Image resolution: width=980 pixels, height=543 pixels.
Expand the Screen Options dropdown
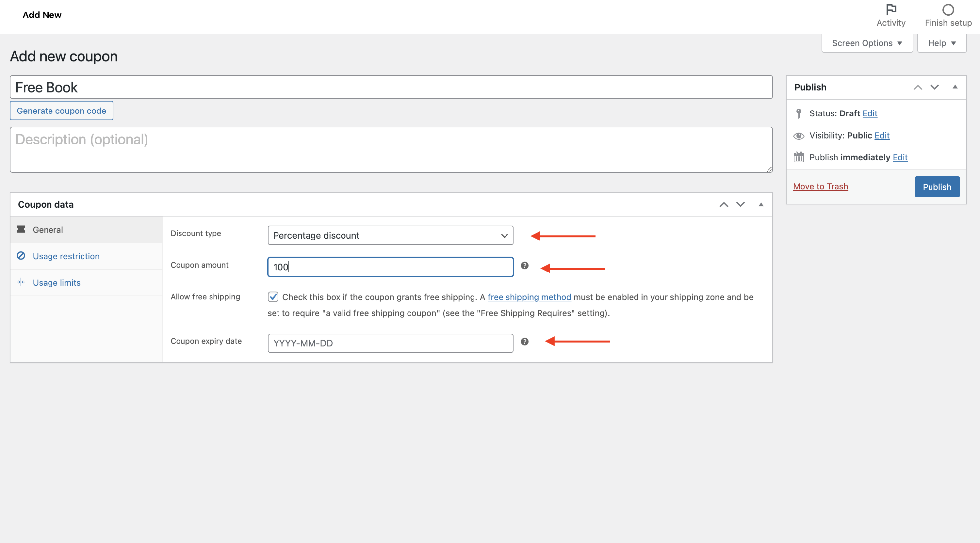pos(867,43)
